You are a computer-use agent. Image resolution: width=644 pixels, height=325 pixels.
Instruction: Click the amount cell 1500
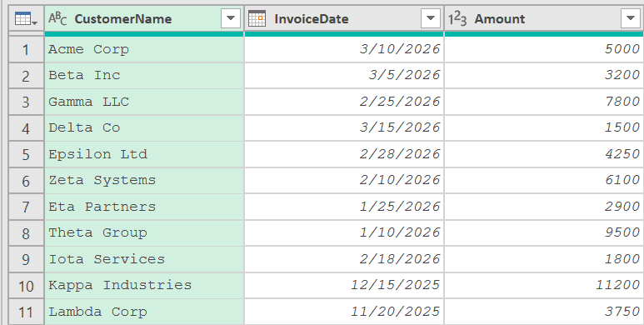(x=544, y=128)
